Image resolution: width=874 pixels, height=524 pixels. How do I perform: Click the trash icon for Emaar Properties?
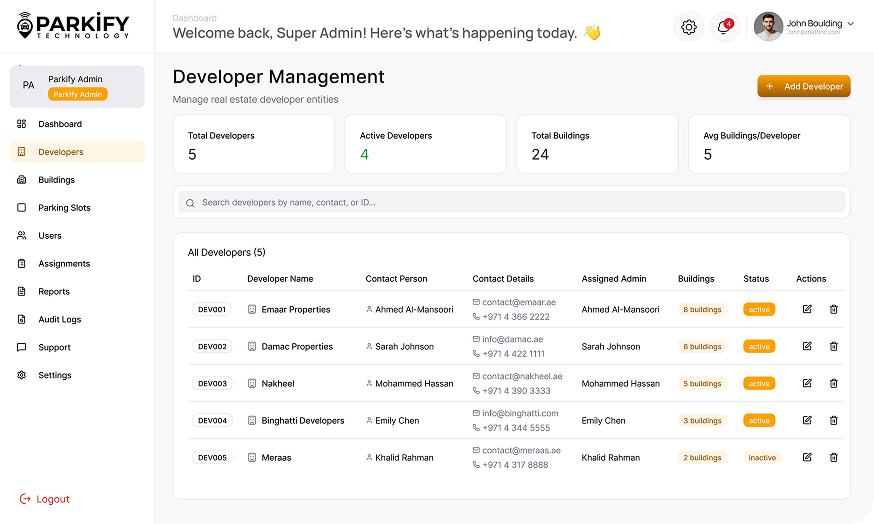tap(833, 309)
